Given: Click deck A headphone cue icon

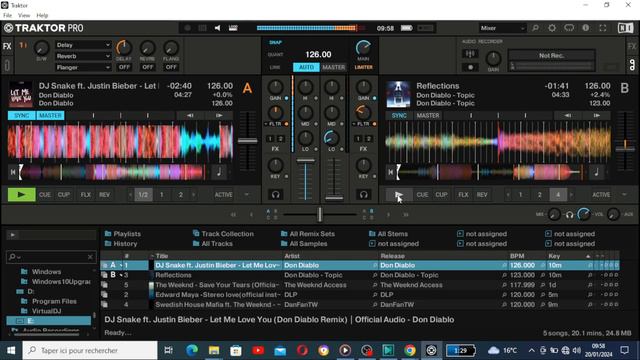Looking at the screenshot, I should point(276,195).
